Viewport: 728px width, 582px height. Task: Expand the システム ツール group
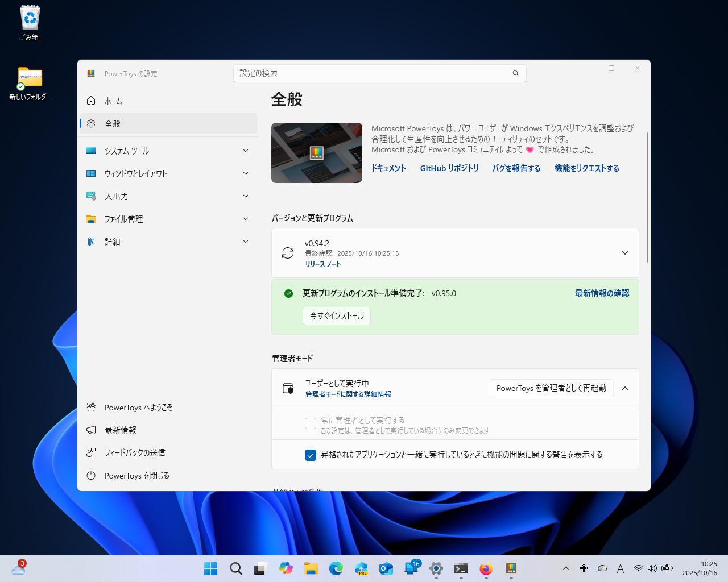[x=245, y=151]
